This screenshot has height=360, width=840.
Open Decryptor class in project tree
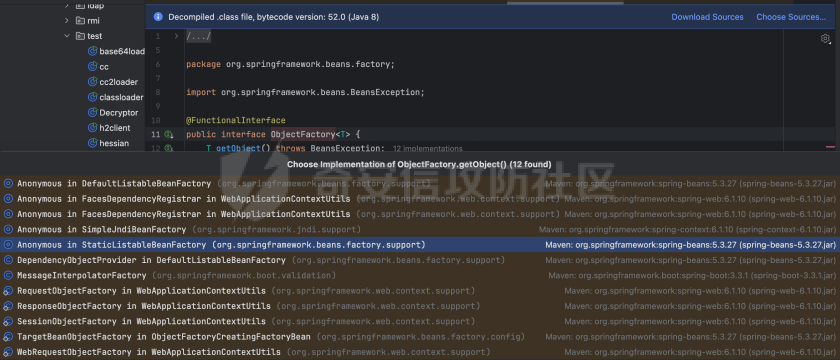[118, 112]
